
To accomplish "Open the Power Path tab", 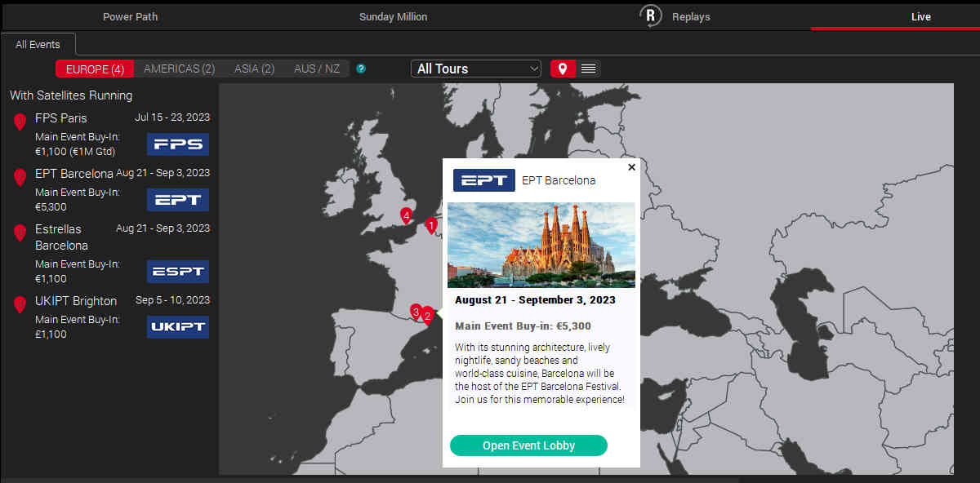I will (x=131, y=16).
